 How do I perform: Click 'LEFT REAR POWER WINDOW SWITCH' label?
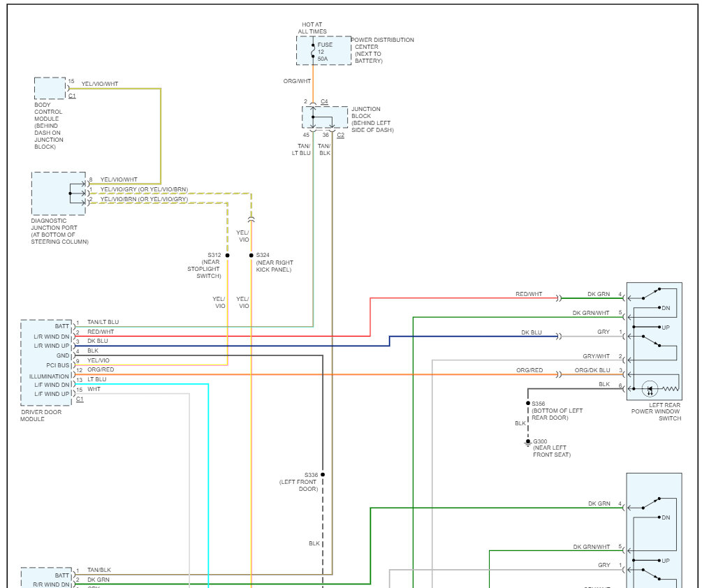click(657, 412)
